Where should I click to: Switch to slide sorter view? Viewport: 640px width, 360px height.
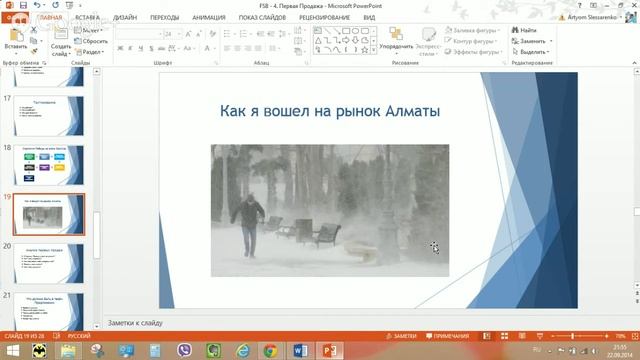coord(504,336)
